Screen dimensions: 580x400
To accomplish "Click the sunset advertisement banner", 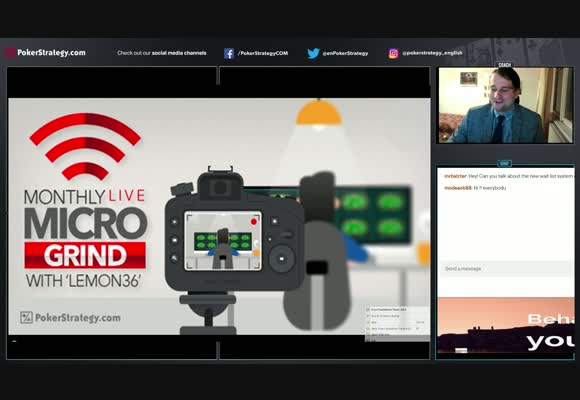I will (506, 326).
